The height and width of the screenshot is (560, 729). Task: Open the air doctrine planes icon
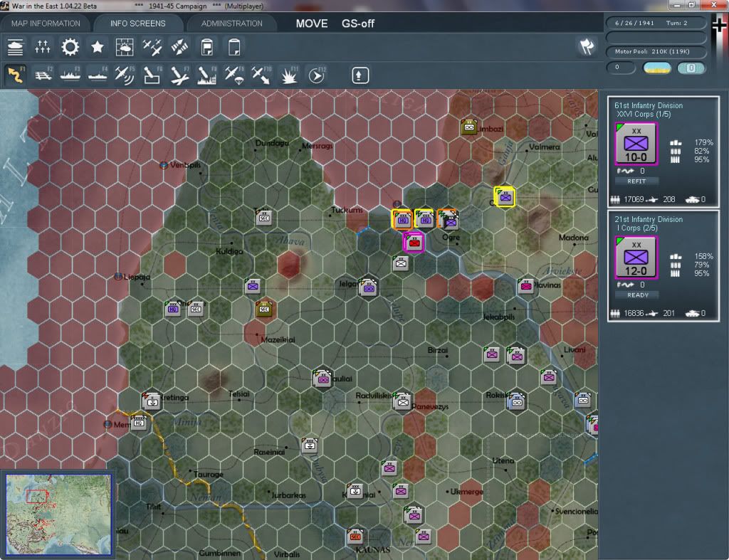click(152, 48)
